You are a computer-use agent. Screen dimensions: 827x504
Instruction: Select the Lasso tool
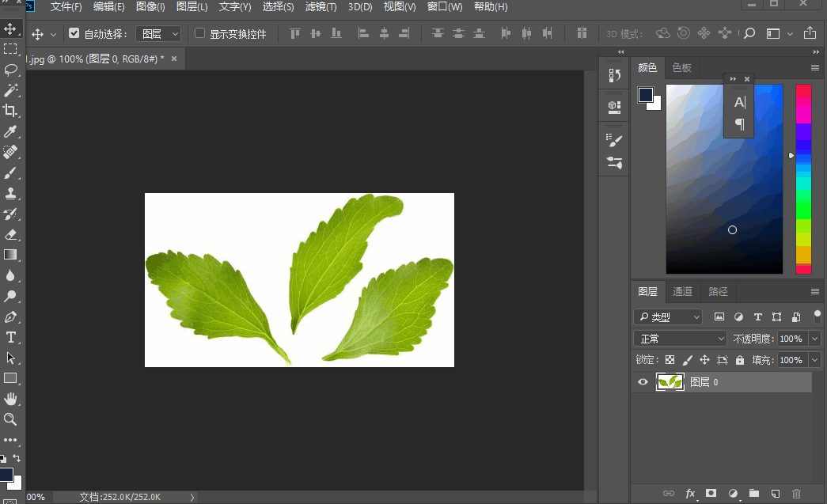[x=10, y=70]
